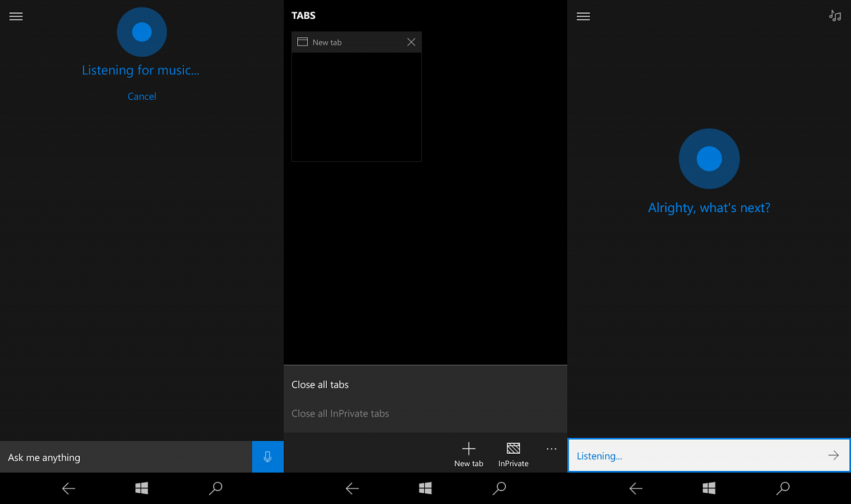Tap the search magnifier on right phone

783,488
